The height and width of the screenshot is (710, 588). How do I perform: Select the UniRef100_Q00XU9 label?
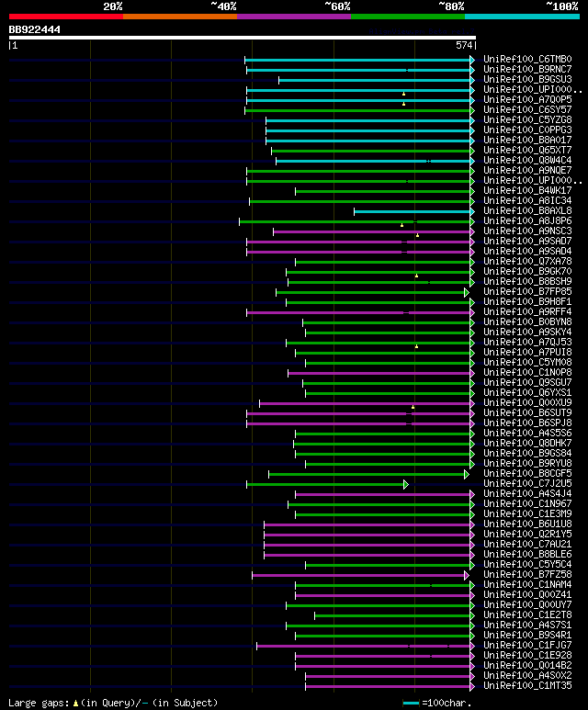click(527, 403)
